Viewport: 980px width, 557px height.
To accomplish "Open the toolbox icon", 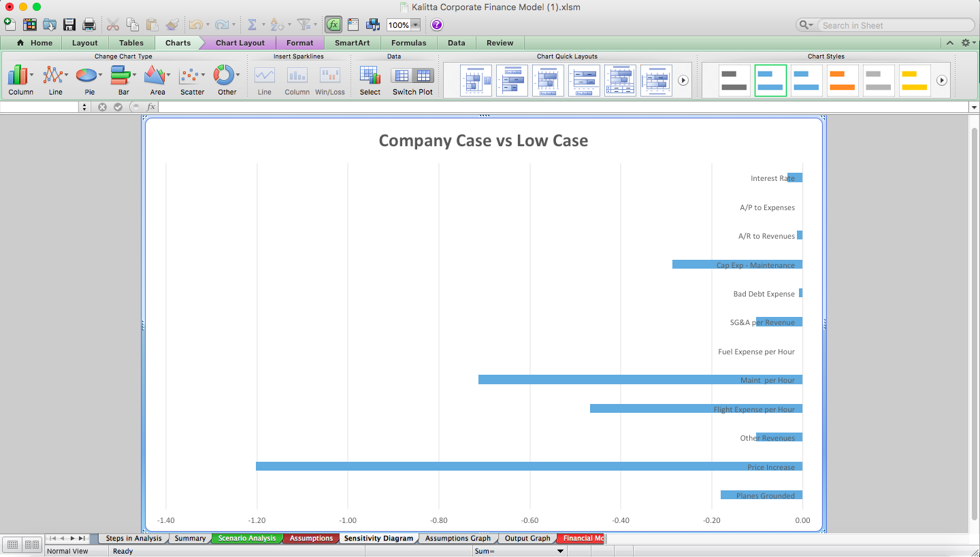I will 353,24.
